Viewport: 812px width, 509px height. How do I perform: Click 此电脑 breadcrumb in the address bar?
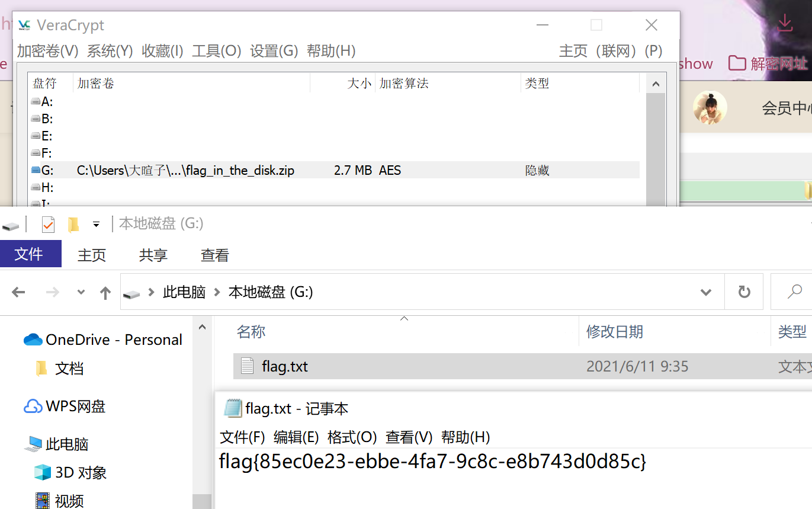(x=184, y=292)
